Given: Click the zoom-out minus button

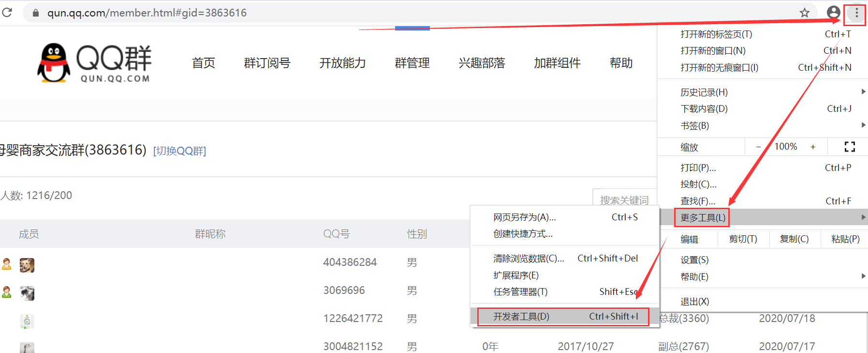Looking at the screenshot, I should pos(758,147).
